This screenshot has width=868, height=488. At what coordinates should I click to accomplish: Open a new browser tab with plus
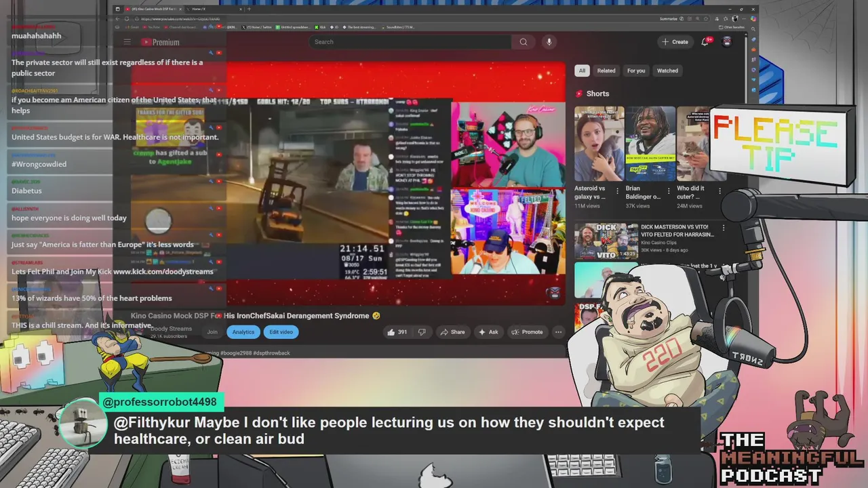250,9
